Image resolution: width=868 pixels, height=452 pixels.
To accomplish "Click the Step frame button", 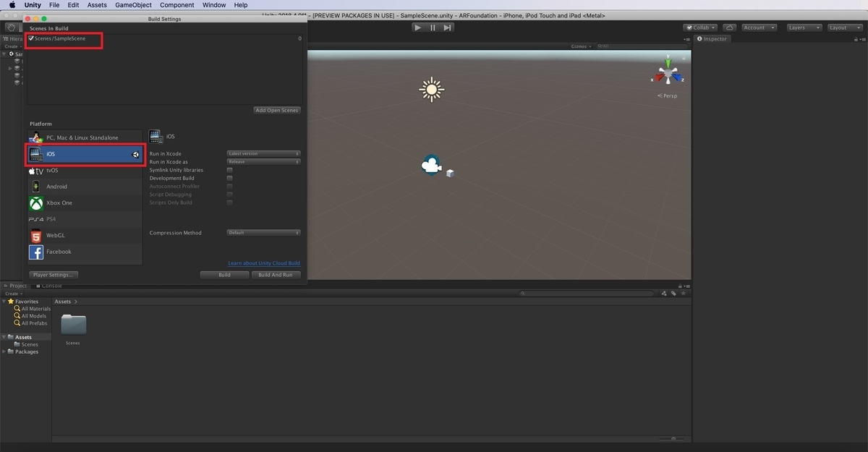I will pyautogui.click(x=447, y=27).
